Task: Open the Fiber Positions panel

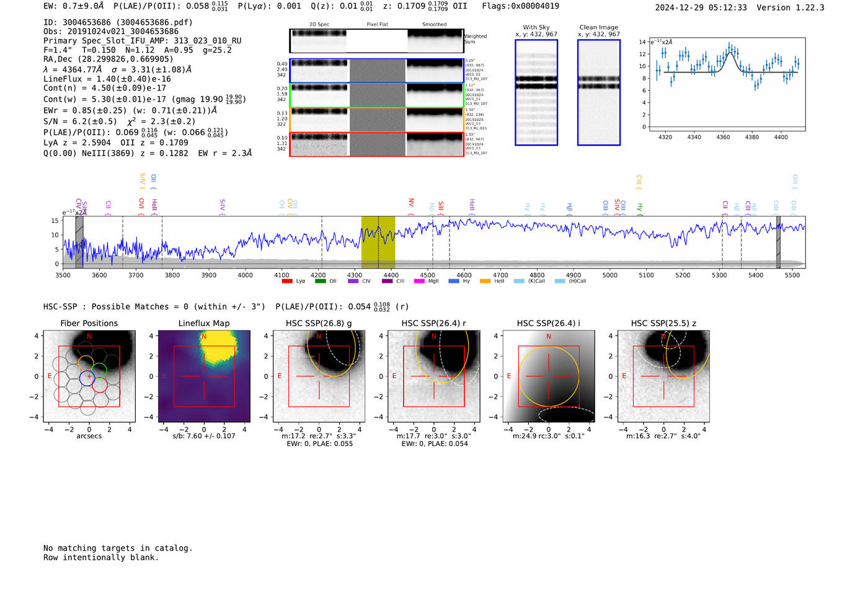Action: pyautogui.click(x=89, y=376)
